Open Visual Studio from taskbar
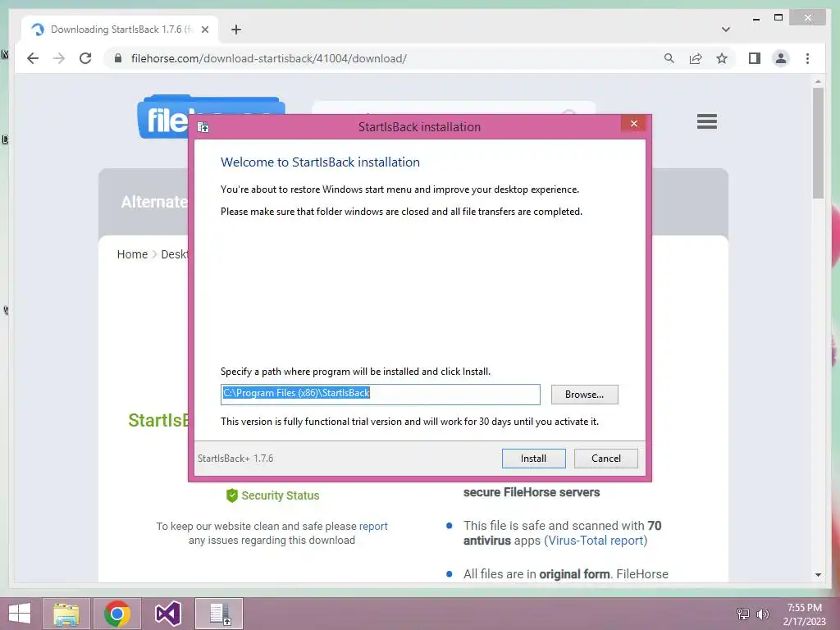Image resolution: width=840 pixels, height=630 pixels. 167,614
